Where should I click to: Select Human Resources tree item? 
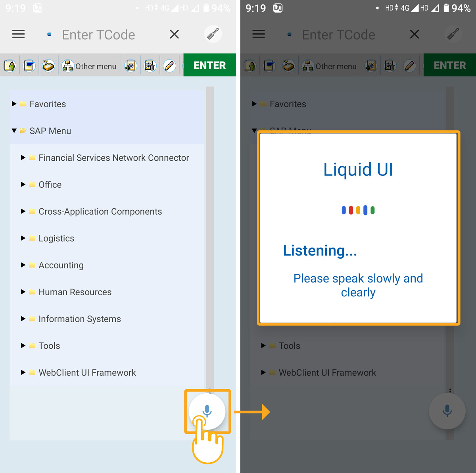75,292
